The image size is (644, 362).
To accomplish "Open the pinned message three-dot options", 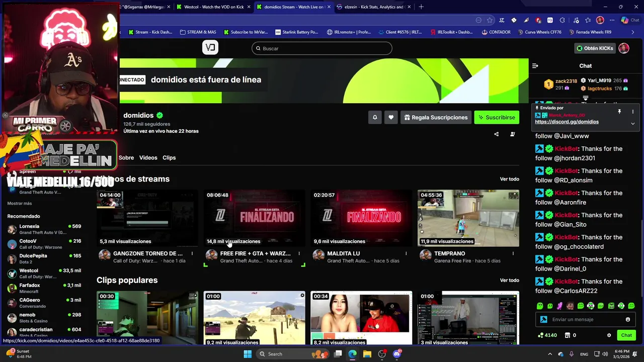I will [x=632, y=111].
